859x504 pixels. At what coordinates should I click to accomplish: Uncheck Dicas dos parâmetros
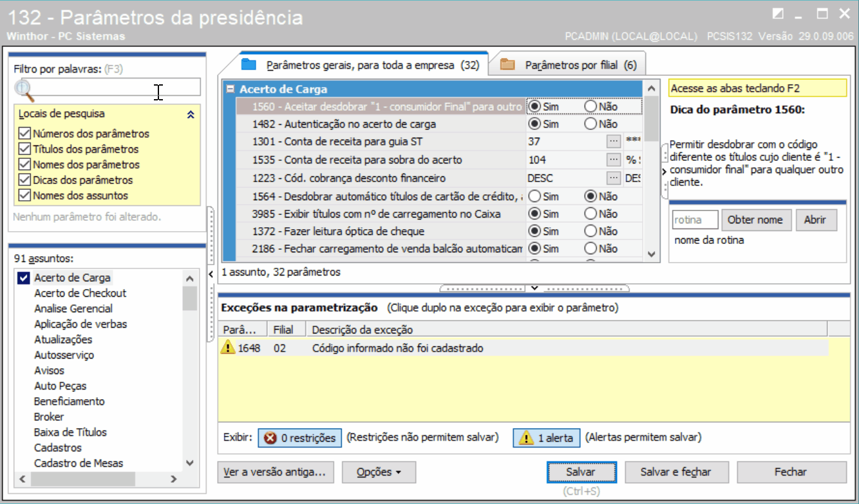[24, 180]
